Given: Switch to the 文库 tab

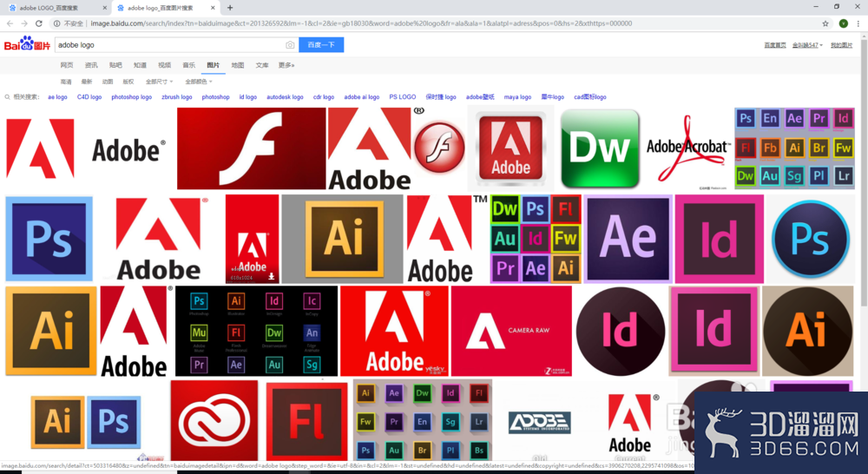Looking at the screenshot, I should pyautogui.click(x=262, y=65).
